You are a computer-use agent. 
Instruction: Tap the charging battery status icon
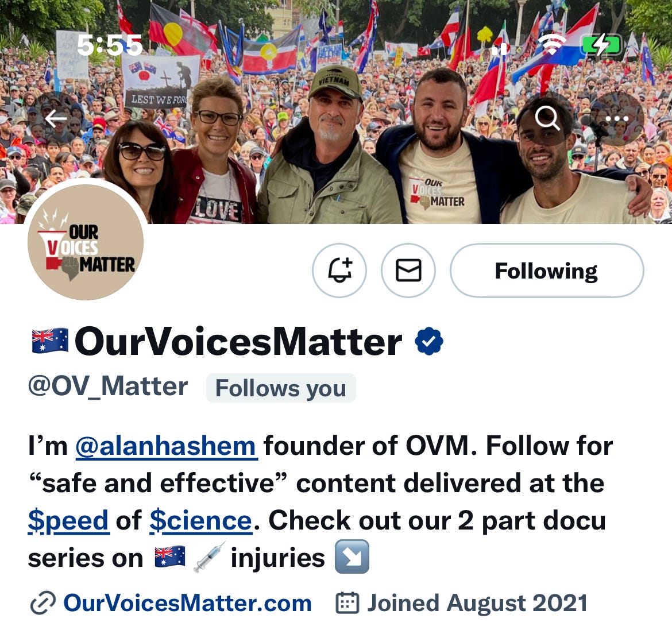(600, 44)
